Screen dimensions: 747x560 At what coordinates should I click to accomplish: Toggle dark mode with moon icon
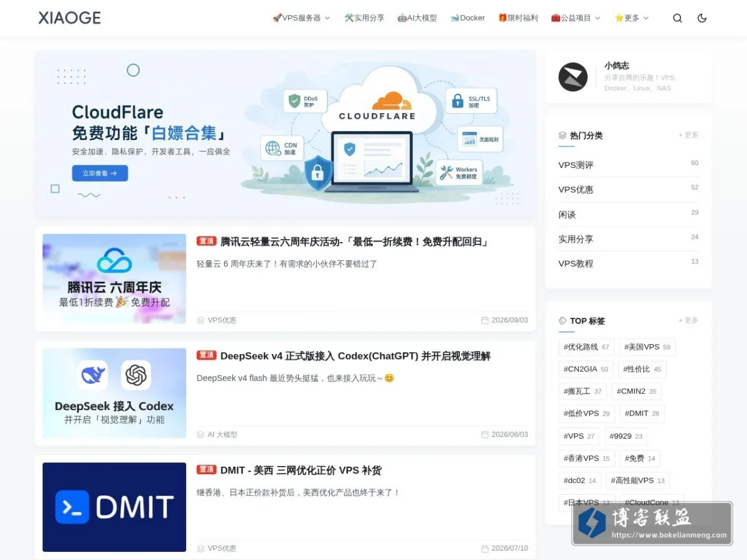click(702, 18)
